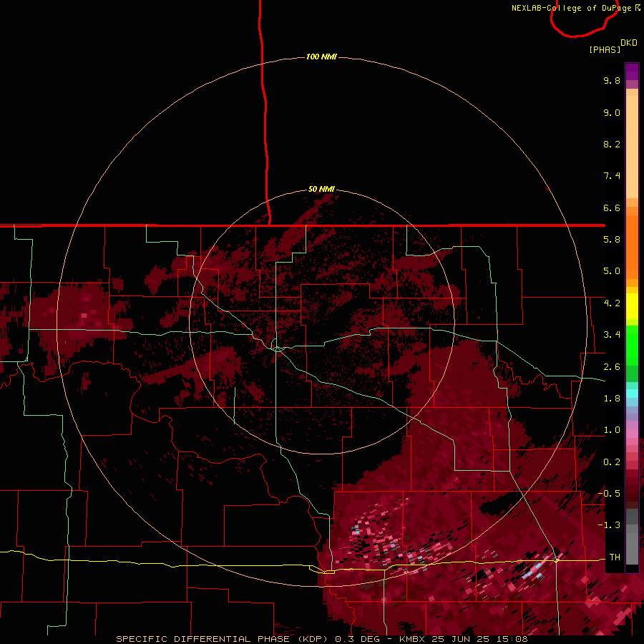
Task: Click the 6.6 scale value
Action: point(612,208)
